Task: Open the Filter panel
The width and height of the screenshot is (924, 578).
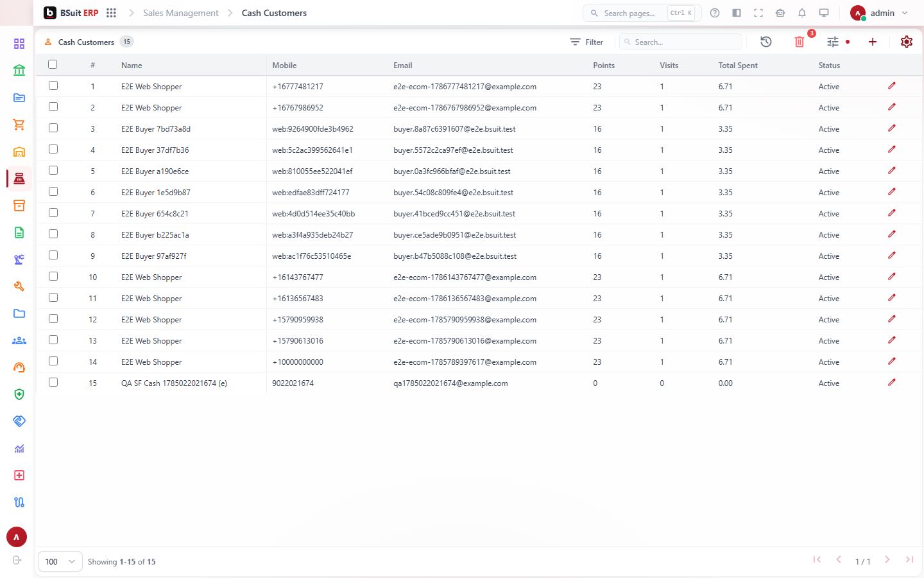Action: [586, 42]
